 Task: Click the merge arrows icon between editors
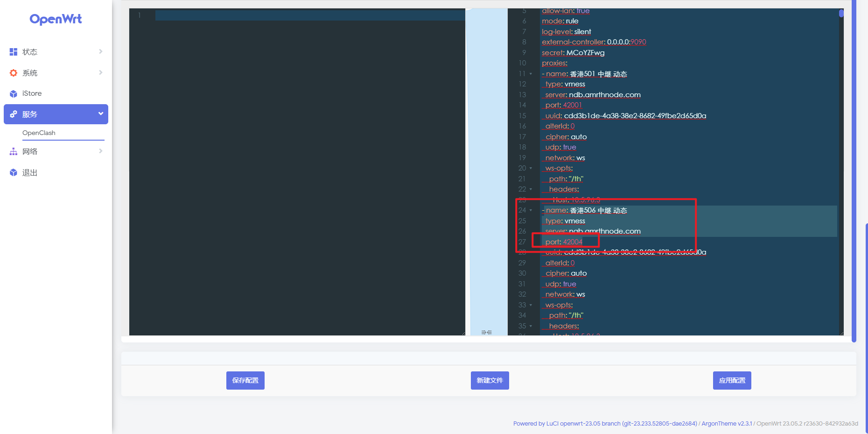pyautogui.click(x=486, y=332)
